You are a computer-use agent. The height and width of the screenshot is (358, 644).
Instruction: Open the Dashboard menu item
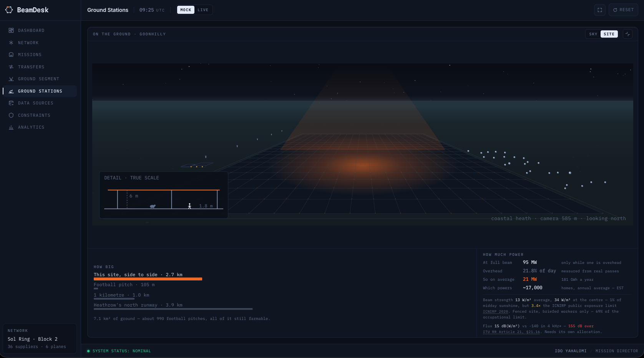(x=40, y=30)
